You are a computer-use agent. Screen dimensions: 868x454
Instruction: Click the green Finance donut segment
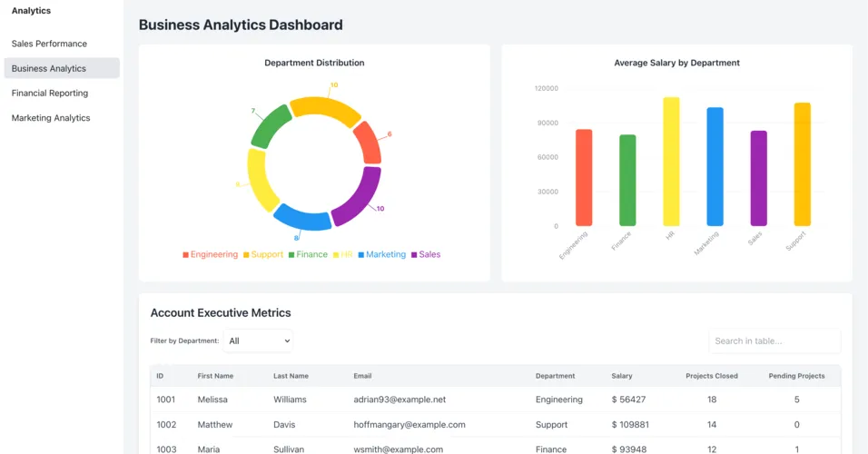(269, 126)
